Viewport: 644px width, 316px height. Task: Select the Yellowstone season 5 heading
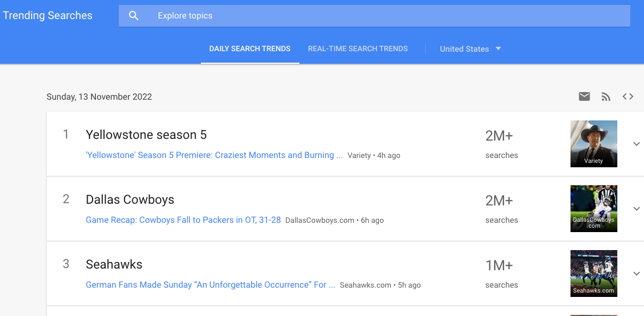point(146,135)
